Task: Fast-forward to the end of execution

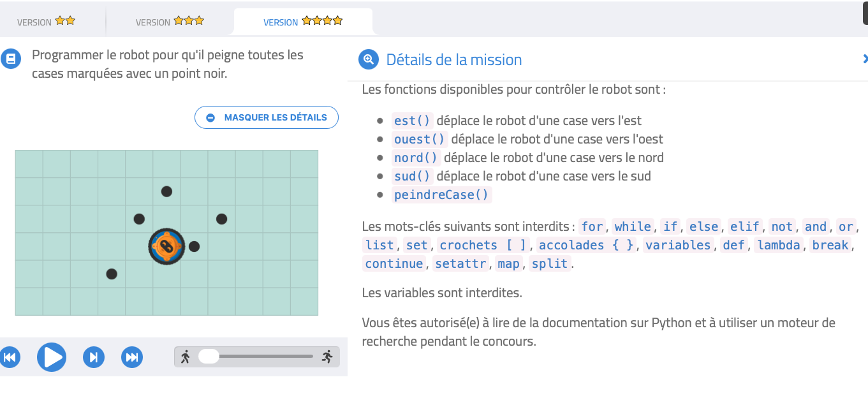Action: [132, 357]
